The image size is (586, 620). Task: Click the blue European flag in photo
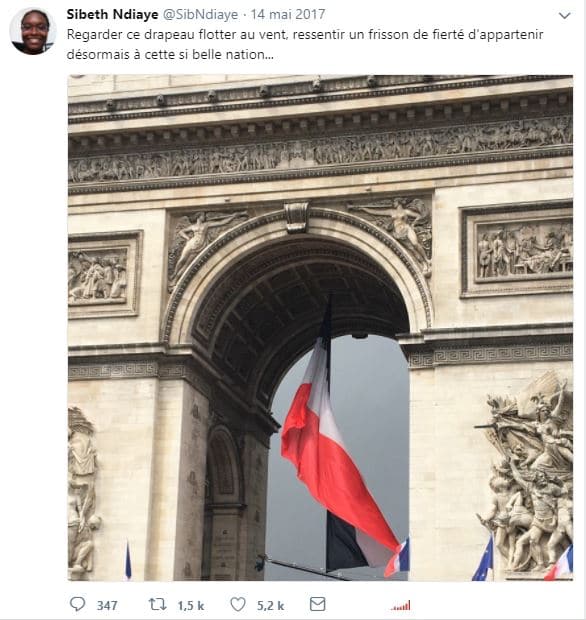point(484,560)
